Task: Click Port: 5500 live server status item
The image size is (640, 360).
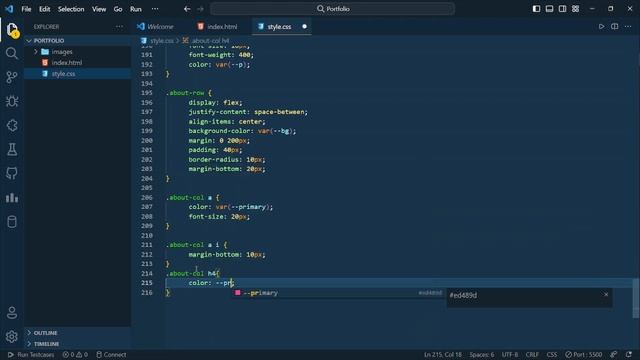Action: click(584, 354)
